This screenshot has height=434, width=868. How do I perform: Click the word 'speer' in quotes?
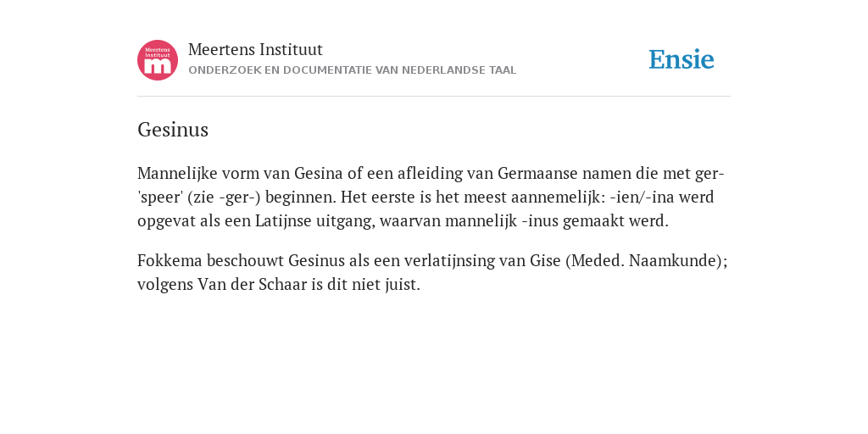pyautogui.click(x=160, y=197)
